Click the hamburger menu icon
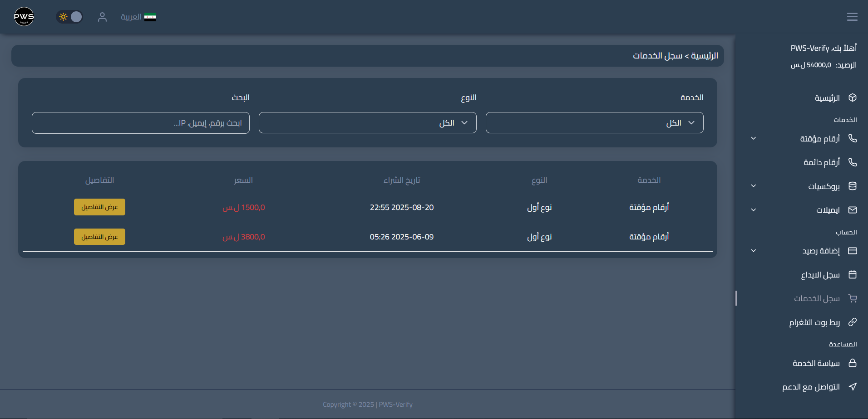The image size is (868, 419). pyautogui.click(x=852, y=16)
